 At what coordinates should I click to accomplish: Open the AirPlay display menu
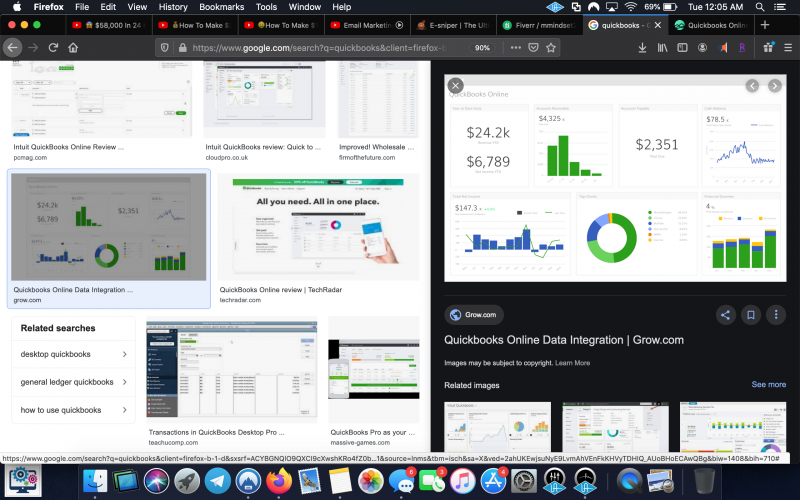(x=611, y=7)
